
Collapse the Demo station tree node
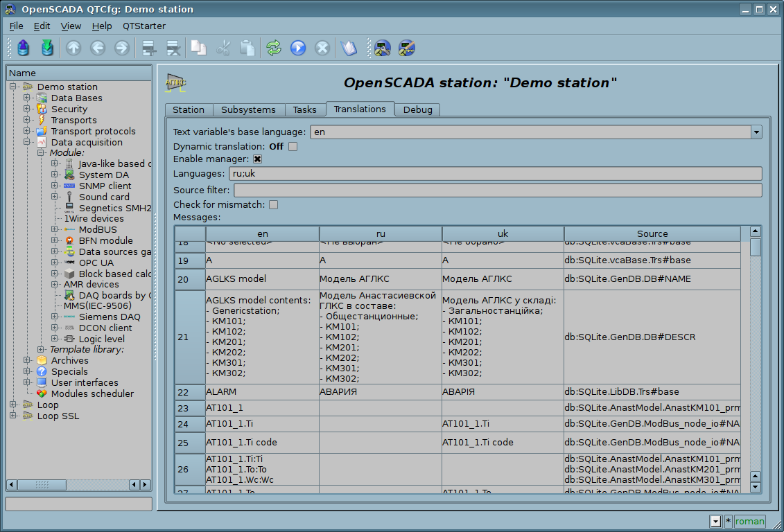(13, 87)
